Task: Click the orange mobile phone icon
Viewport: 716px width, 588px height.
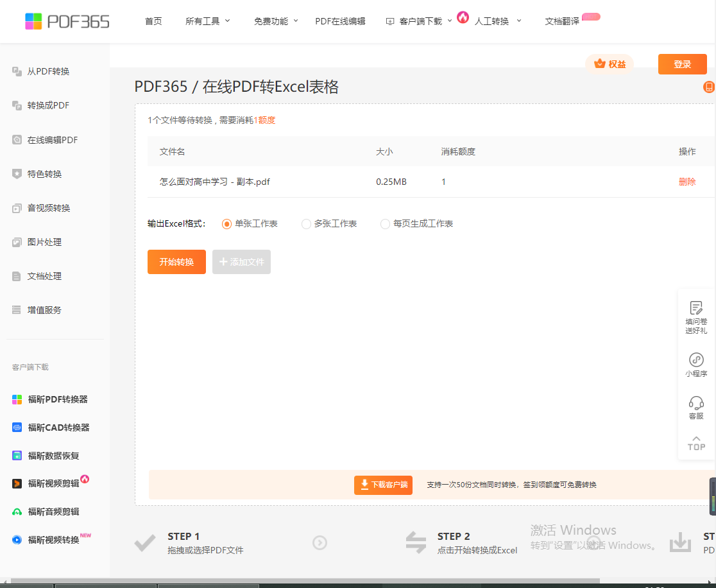Action: tap(709, 87)
